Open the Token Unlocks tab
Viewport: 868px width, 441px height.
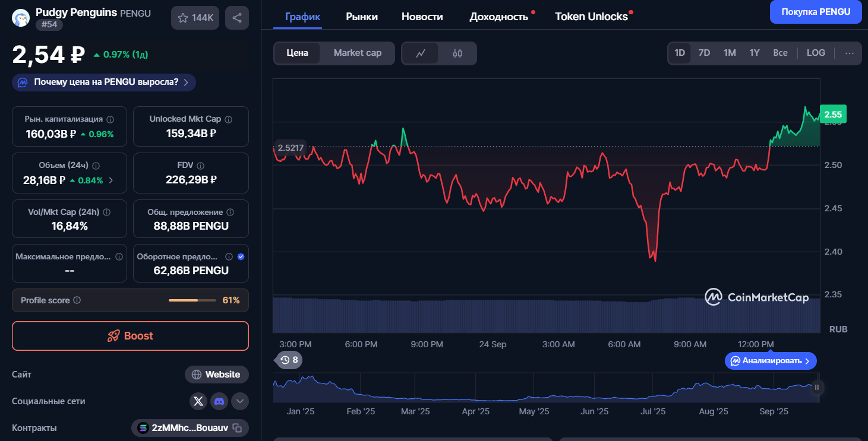(x=591, y=17)
